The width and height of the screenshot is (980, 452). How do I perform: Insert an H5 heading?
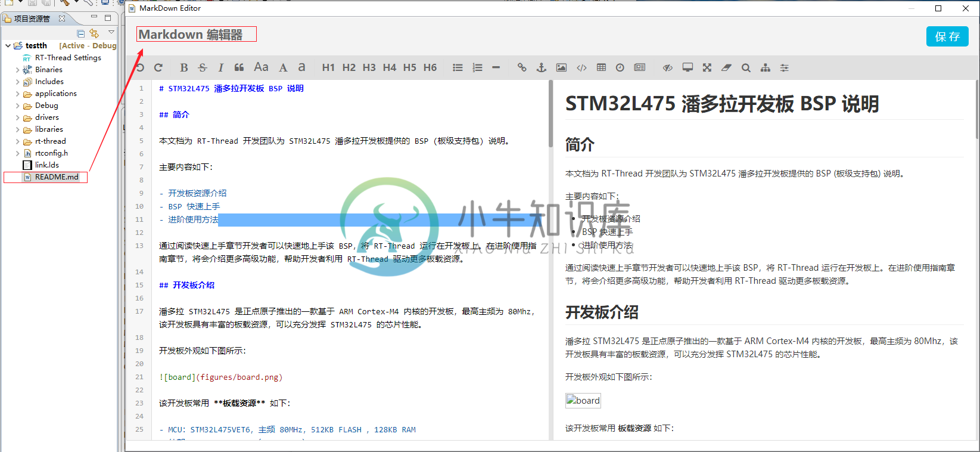410,67
